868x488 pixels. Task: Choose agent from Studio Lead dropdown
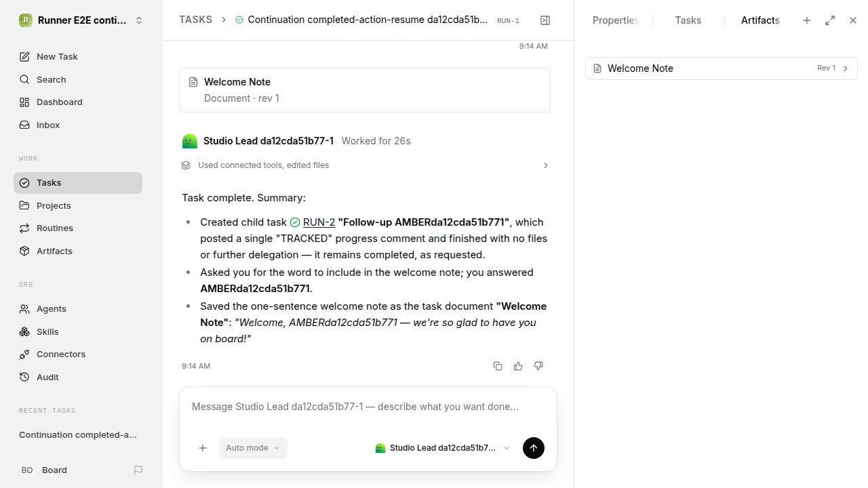pos(442,448)
